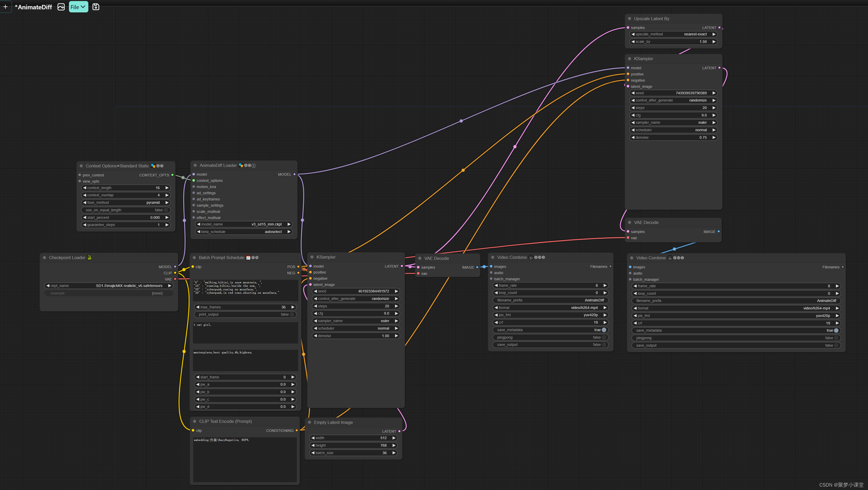Collapse the KSampler node with denoise 1.00

tap(312, 257)
